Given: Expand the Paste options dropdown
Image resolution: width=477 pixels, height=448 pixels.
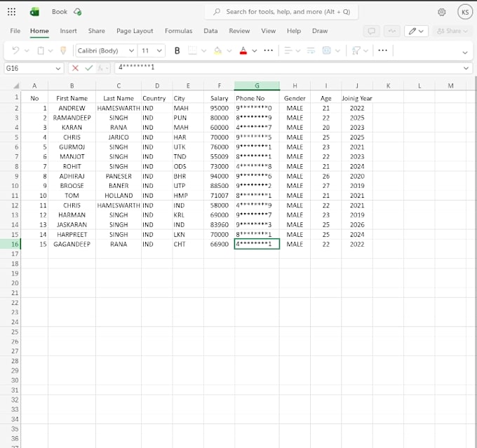Looking at the screenshot, I should pos(51,50).
